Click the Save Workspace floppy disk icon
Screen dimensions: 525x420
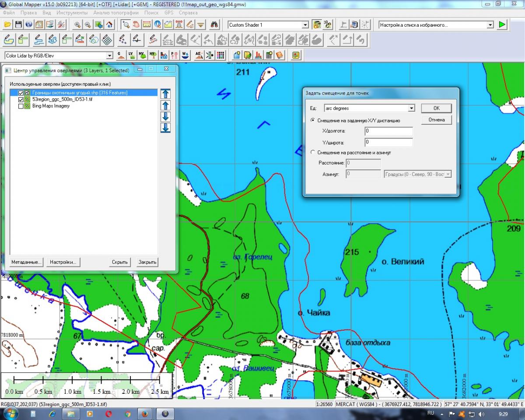pos(18,25)
